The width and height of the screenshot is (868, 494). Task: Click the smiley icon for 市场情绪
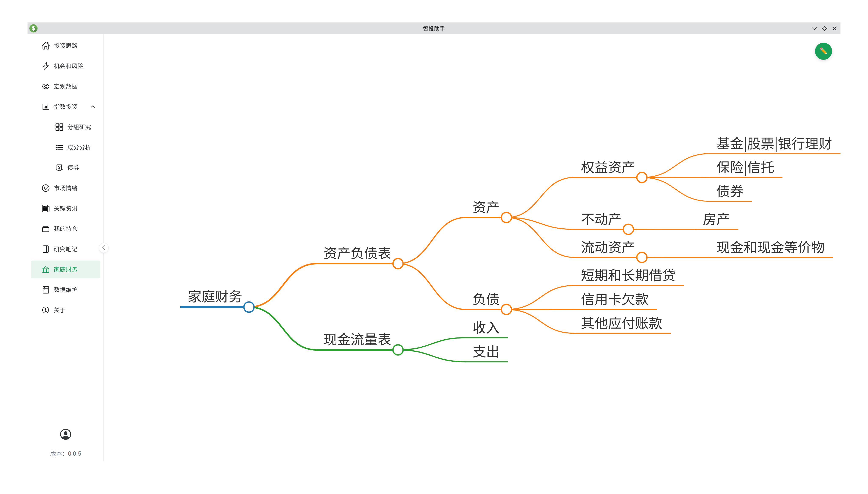pyautogui.click(x=46, y=188)
